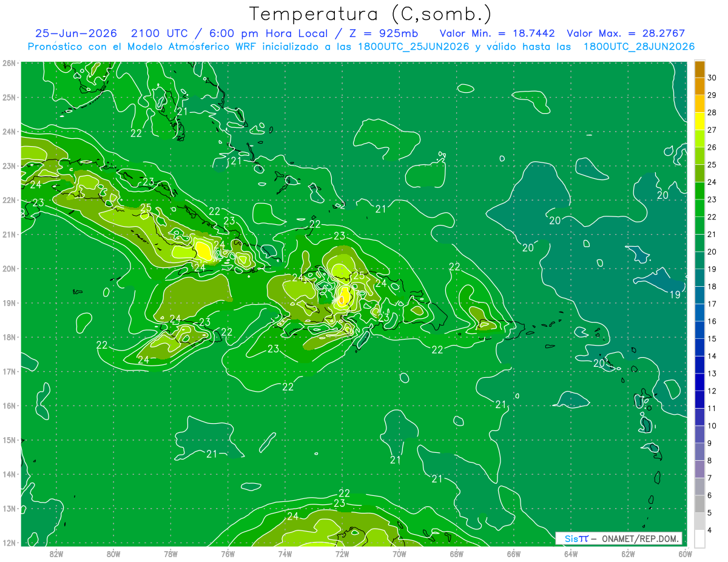The image size is (728, 562).
Task: Click the legend value '23'
Action: point(712,199)
